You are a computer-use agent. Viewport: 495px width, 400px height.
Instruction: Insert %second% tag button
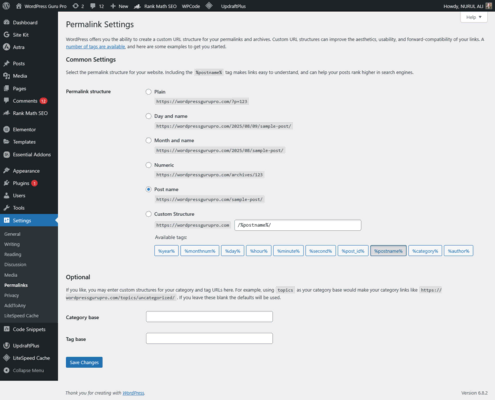point(320,251)
